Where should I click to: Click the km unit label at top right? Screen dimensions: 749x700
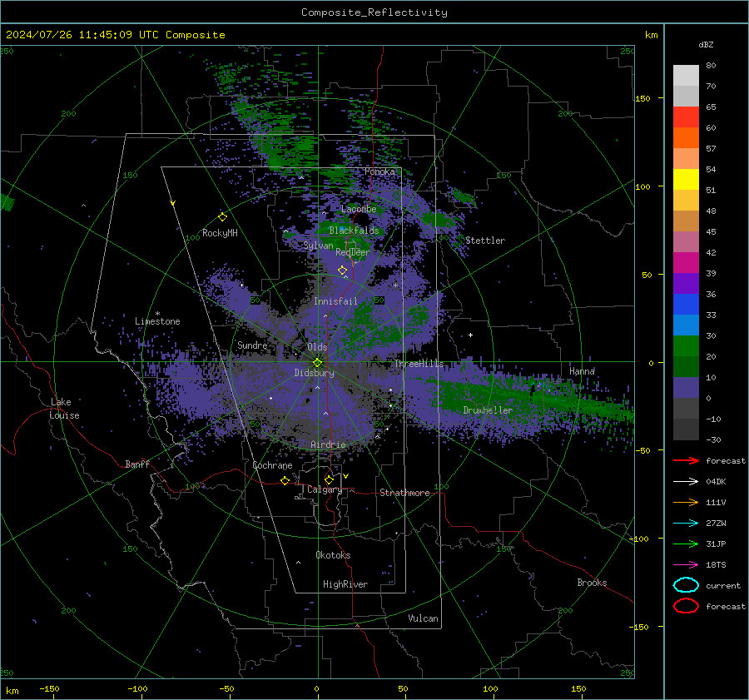[x=651, y=35]
